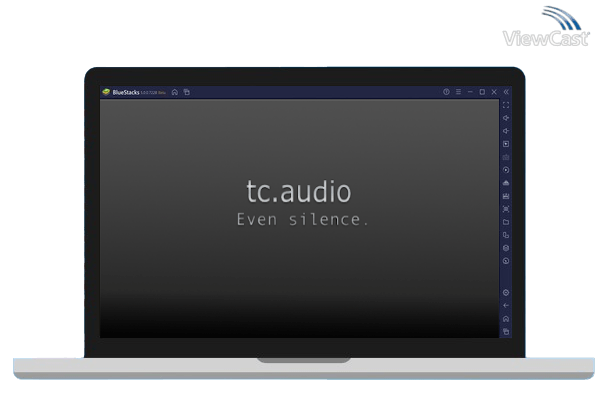This screenshot has width=602, height=414.
Task: Toggle fullscreen mode in the BlueStacks sidebar
Action: (x=506, y=105)
